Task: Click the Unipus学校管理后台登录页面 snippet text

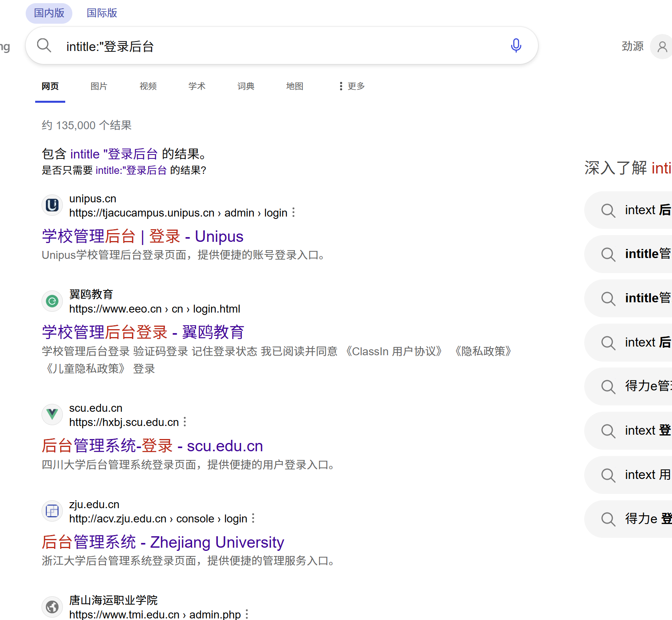Action: pos(184,255)
